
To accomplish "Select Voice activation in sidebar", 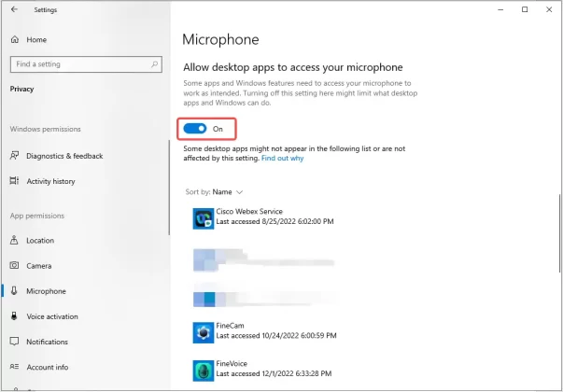I will point(52,316).
